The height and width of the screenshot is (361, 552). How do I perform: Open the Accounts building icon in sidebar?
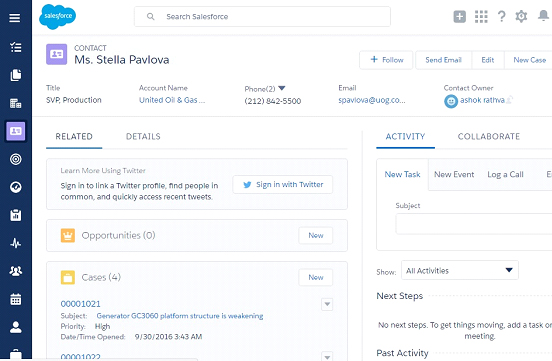[x=15, y=103]
